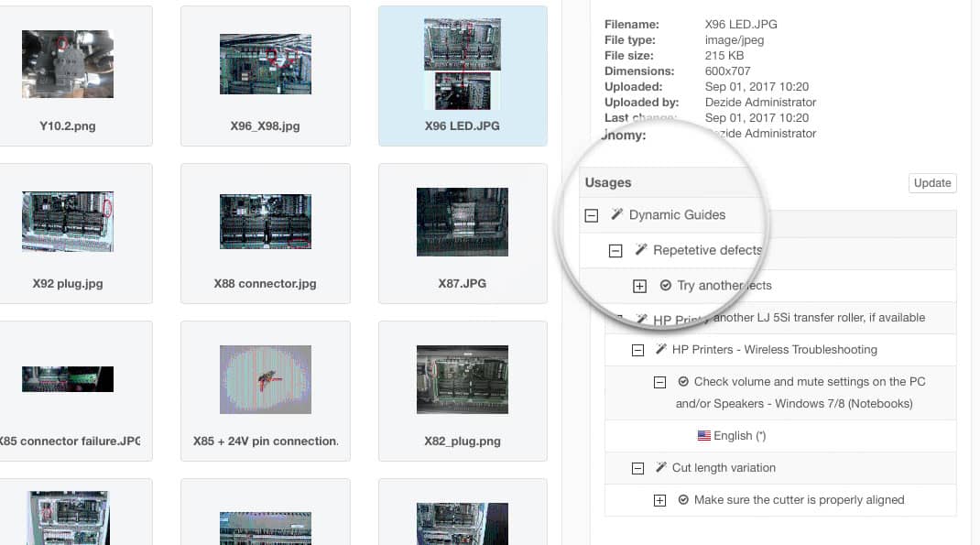Click wand icon beside HP Printers - Wireless Troubleshooting
The width and height of the screenshot is (980, 545).
(x=660, y=349)
